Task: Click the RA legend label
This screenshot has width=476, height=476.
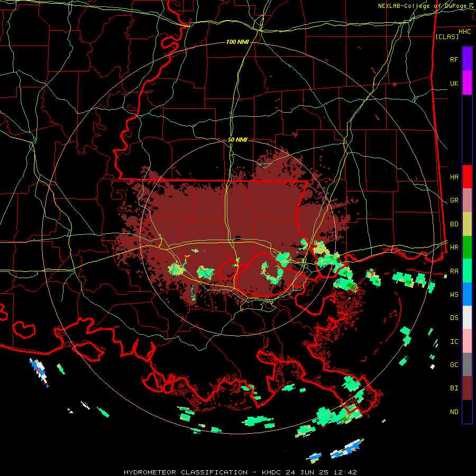Action: (x=454, y=271)
